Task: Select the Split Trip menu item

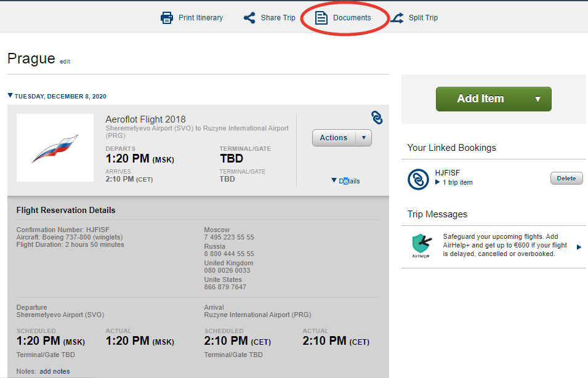Action: (423, 18)
